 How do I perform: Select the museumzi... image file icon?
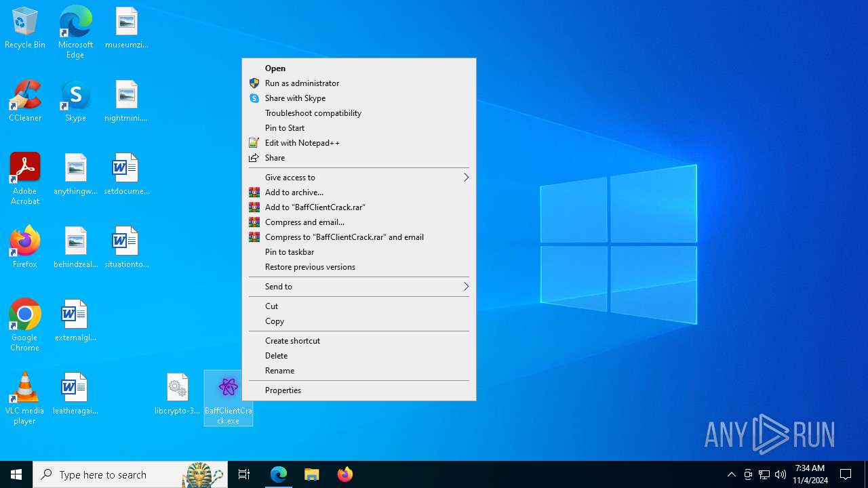click(x=127, y=28)
